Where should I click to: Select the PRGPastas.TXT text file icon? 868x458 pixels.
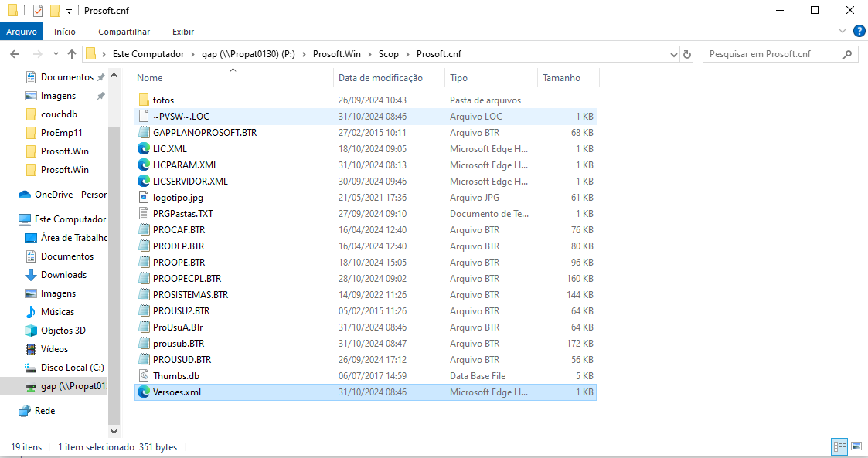(x=144, y=213)
